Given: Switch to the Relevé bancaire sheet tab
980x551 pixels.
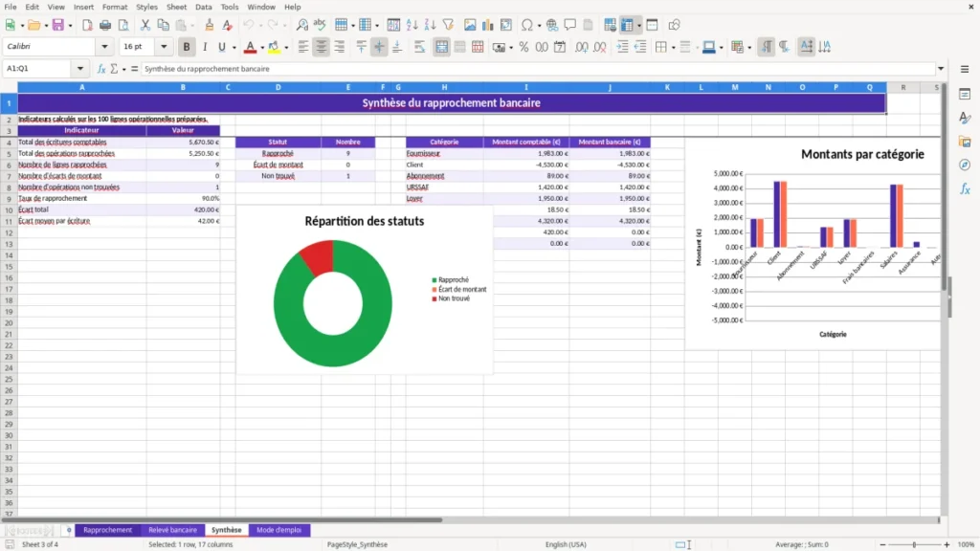Looking at the screenshot, I should click(x=172, y=530).
